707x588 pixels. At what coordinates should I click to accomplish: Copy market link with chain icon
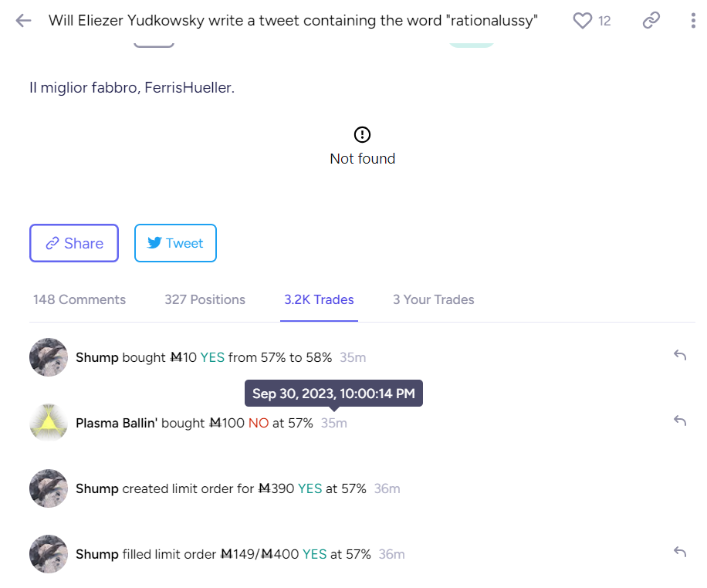[x=651, y=21]
